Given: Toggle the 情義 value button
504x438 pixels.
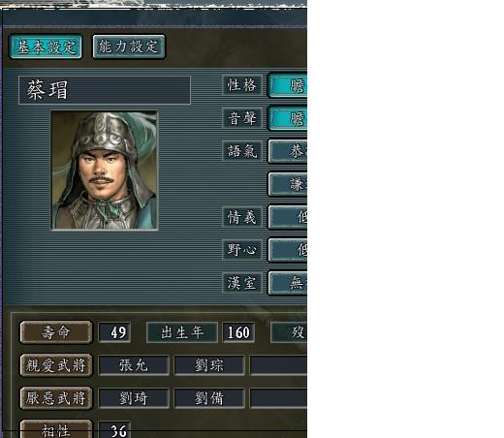Looking at the screenshot, I should pyautogui.click(x=288, y=217).
